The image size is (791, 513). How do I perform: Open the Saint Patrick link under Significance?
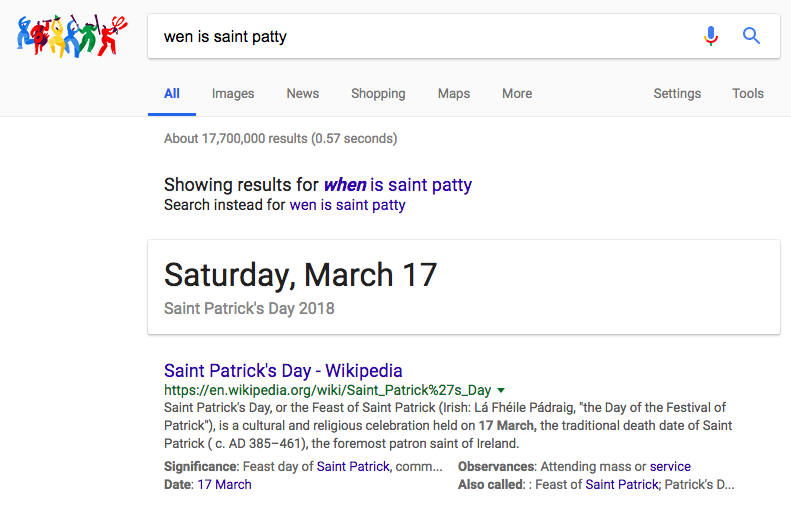(x=353, y=466)
